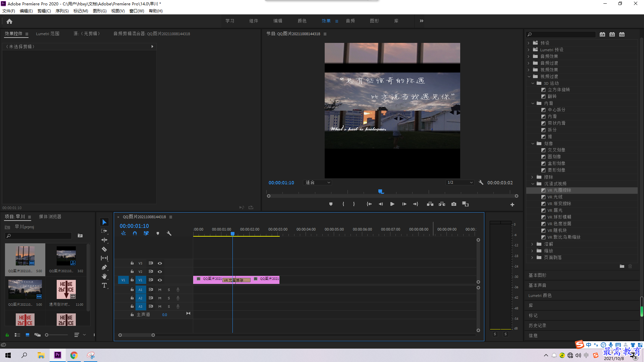This screenshot has width=644, height=362.
Task: Open Lumetri 范围 panel tab
Action: [x=48, y=34]
